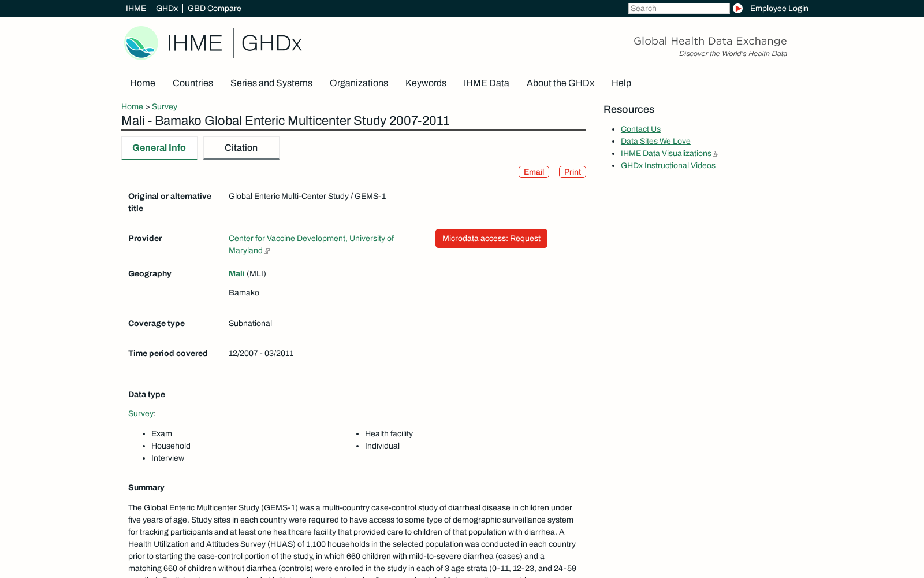Click the red search submit arrow

737,8
